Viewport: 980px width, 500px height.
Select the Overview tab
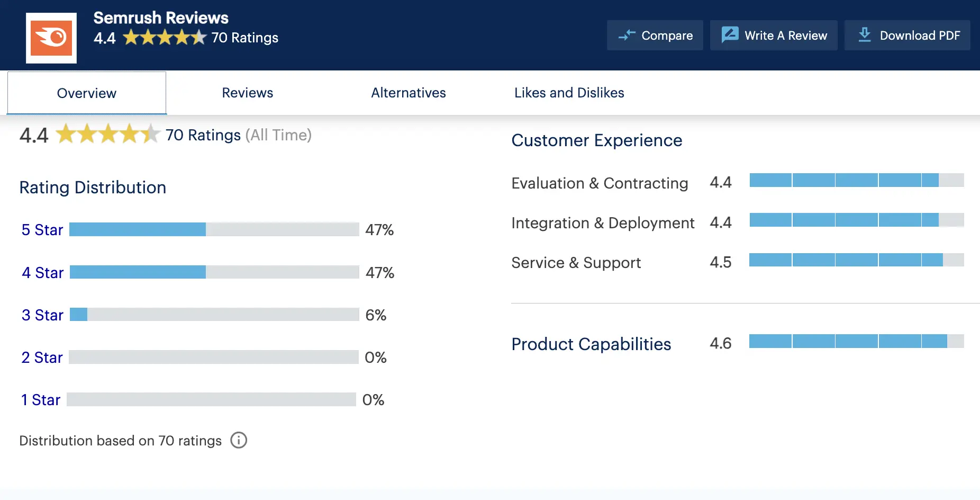[86, 93]
